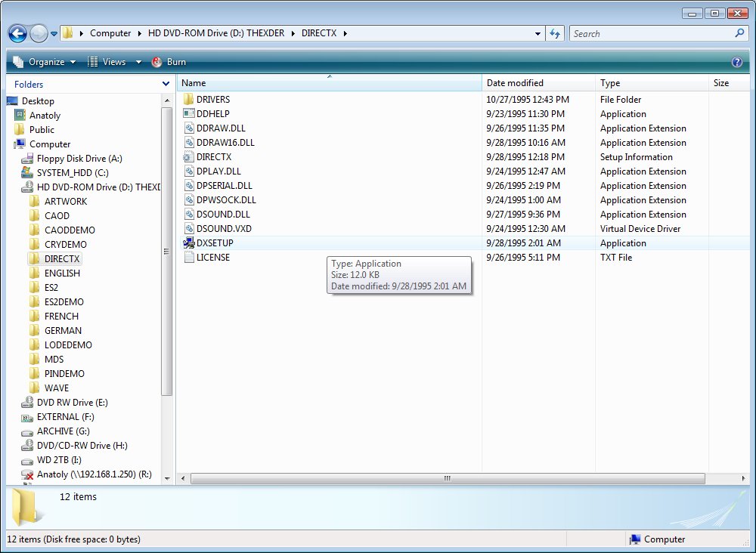
Task: Select the DPSERIAL.DLL file icon
Action: point(188,185)
